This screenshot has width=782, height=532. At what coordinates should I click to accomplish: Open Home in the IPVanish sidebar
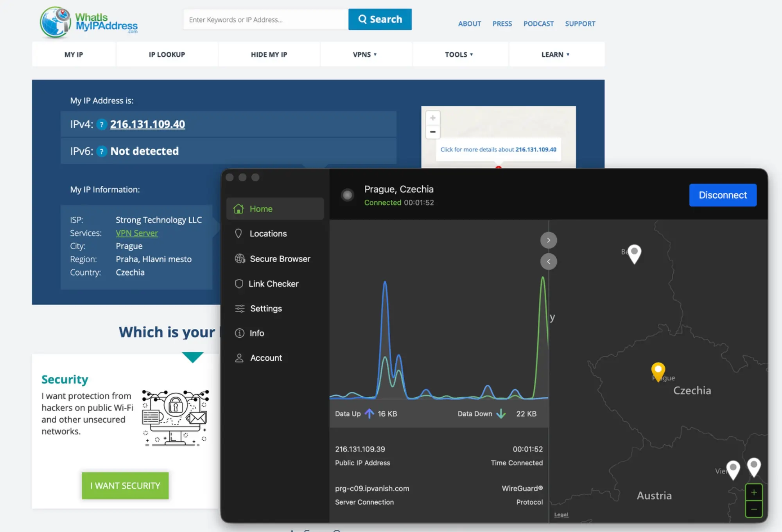click(261, 209)
